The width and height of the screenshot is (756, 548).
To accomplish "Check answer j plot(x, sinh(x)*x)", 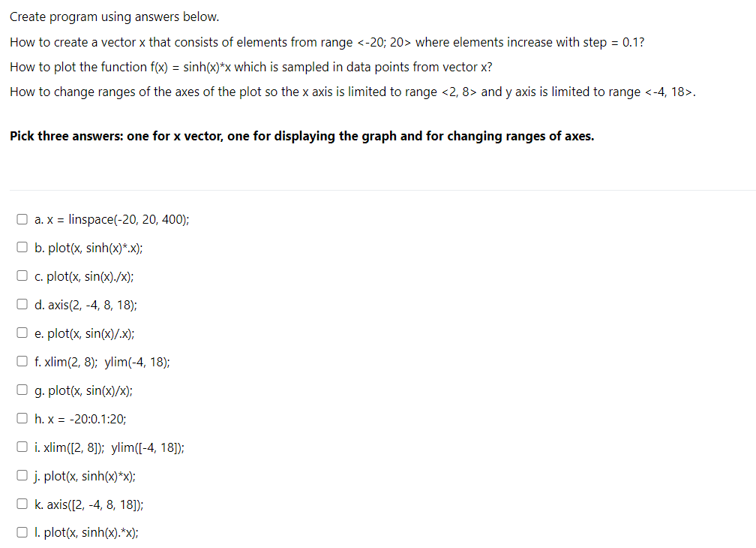I will click(22, 474).
